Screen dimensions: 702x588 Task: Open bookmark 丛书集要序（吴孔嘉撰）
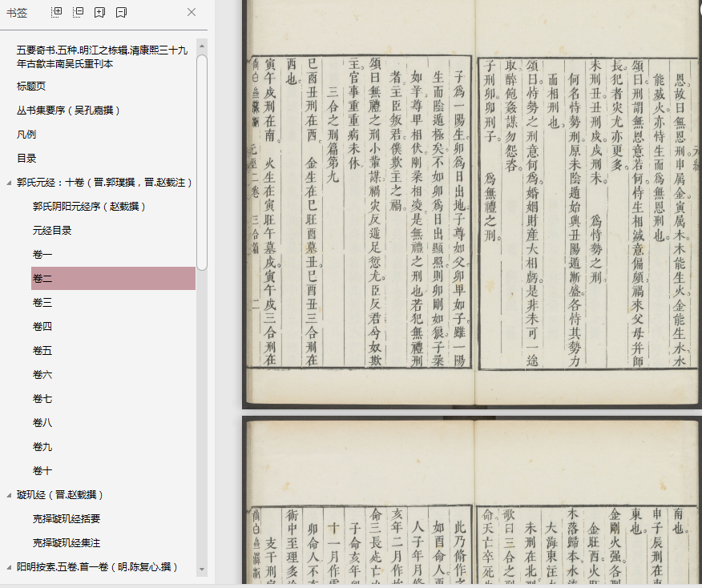(x=68, y=110)
